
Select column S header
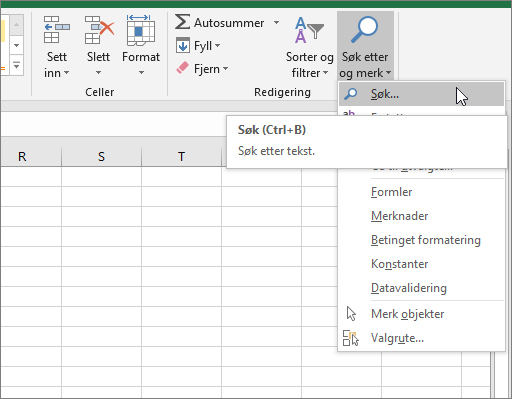point(101,156)
